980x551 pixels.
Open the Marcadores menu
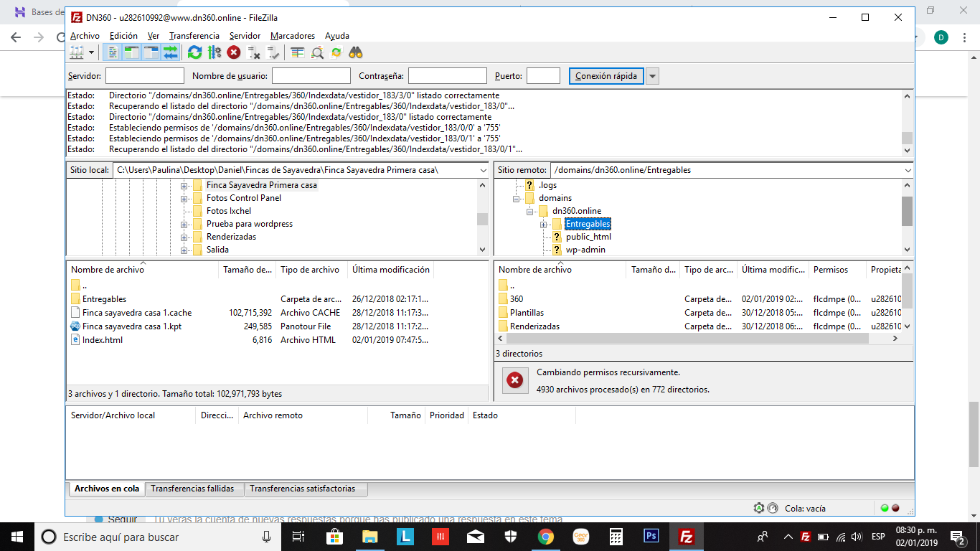[293, 36]
